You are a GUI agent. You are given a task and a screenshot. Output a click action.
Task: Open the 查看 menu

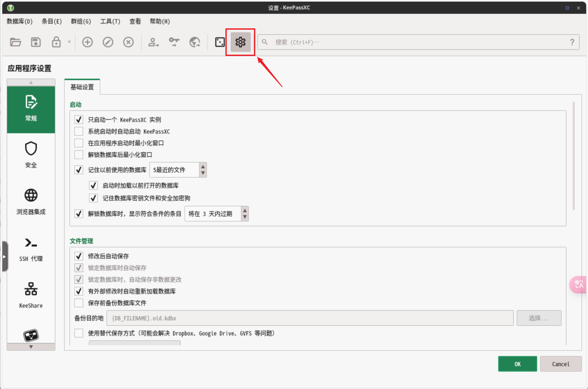135,21
